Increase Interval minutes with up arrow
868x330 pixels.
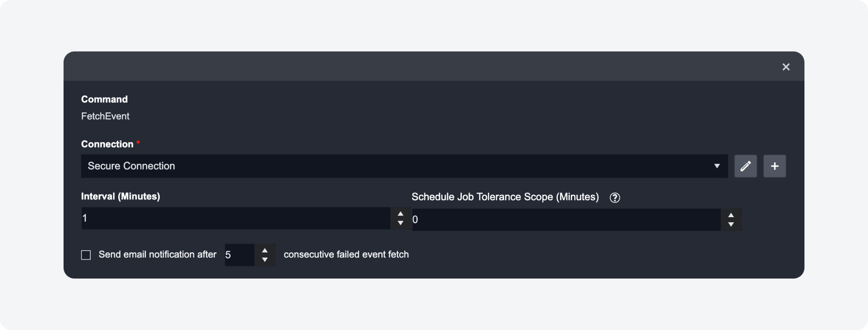[400, 213]
